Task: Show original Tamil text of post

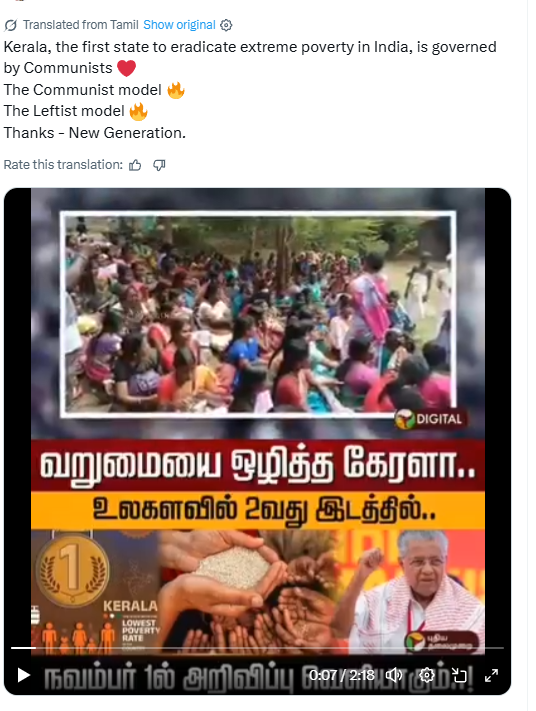Action: coord(179,25)
